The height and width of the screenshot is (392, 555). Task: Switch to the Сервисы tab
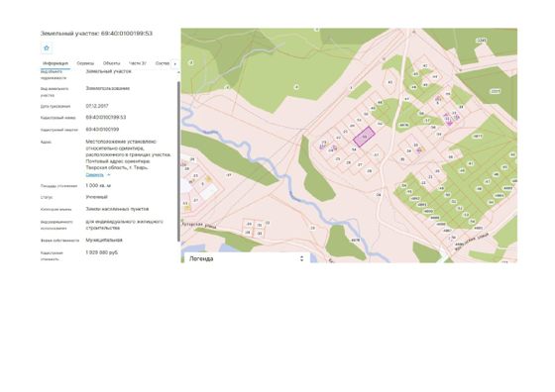pyautogui.click(x=85, y=63)
